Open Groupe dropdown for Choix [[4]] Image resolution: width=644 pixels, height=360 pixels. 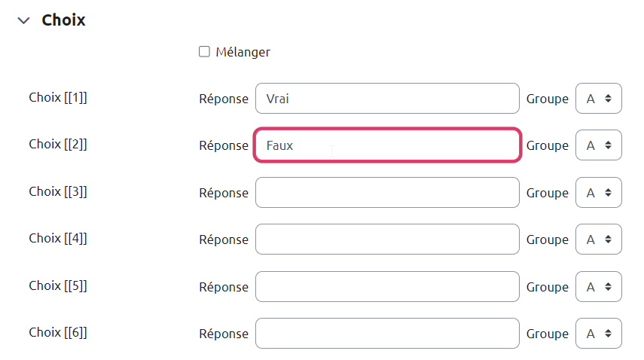598,239
